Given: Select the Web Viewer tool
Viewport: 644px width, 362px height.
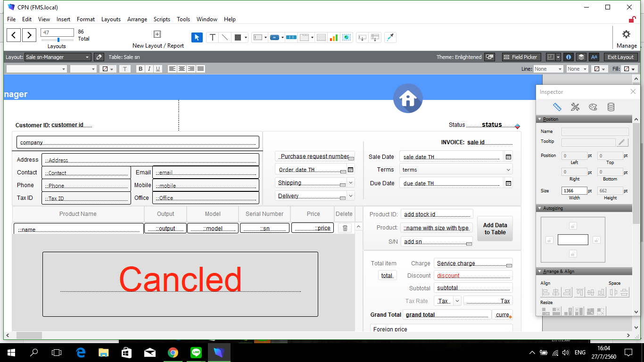Looking at the screenshot, I should pos(347,37).
